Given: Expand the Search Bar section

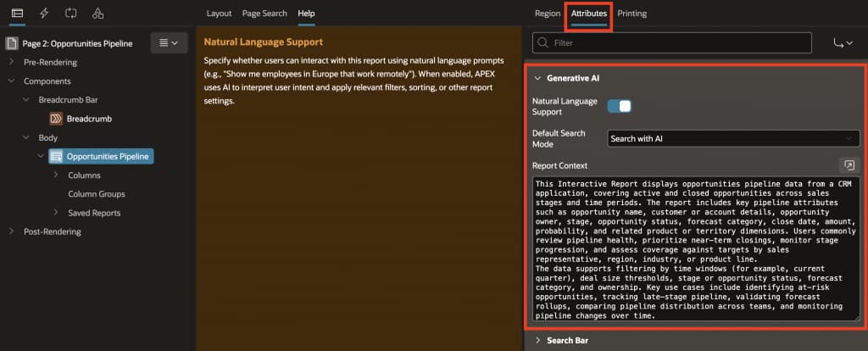Looking at the screenshot, I should 537,340.
